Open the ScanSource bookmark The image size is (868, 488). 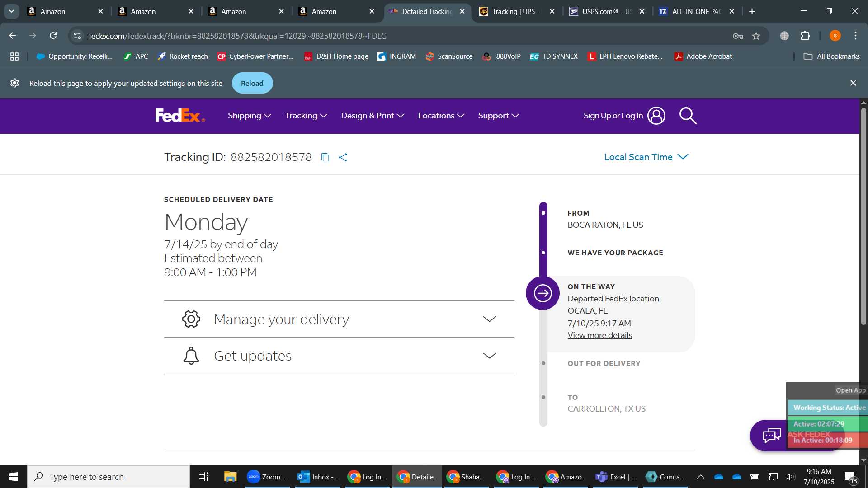point(449,56)
